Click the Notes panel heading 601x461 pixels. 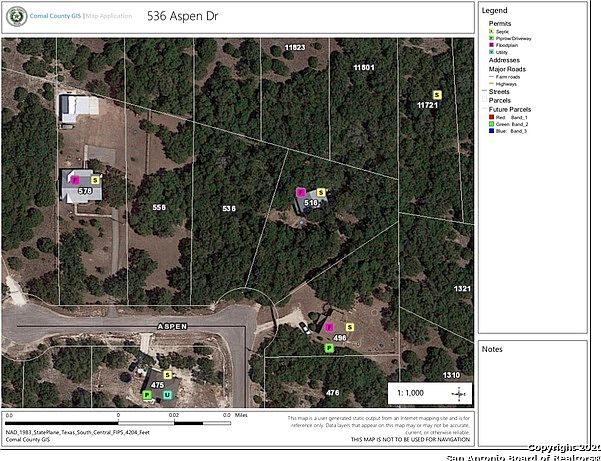point(492,349)
